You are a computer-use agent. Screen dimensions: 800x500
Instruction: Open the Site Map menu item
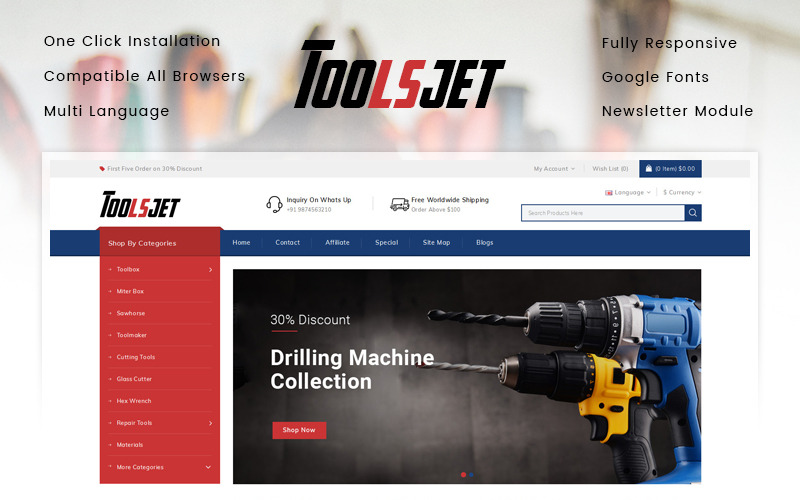pos(436,243)
